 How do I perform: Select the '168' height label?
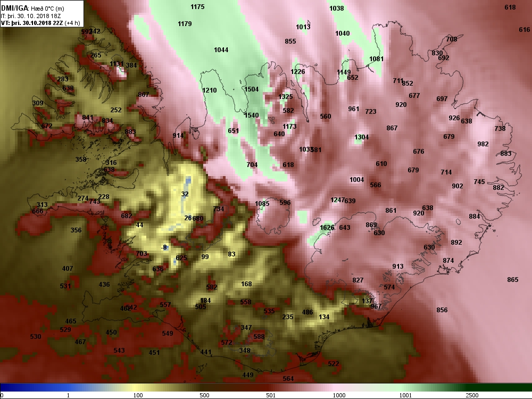pyautogui.click(x=246, y=284)
